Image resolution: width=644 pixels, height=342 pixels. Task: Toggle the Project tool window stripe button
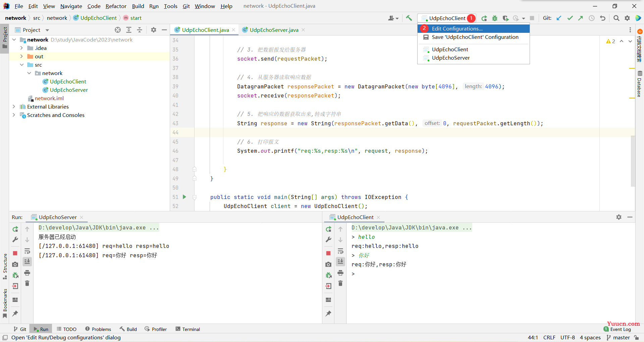[5, 38]
